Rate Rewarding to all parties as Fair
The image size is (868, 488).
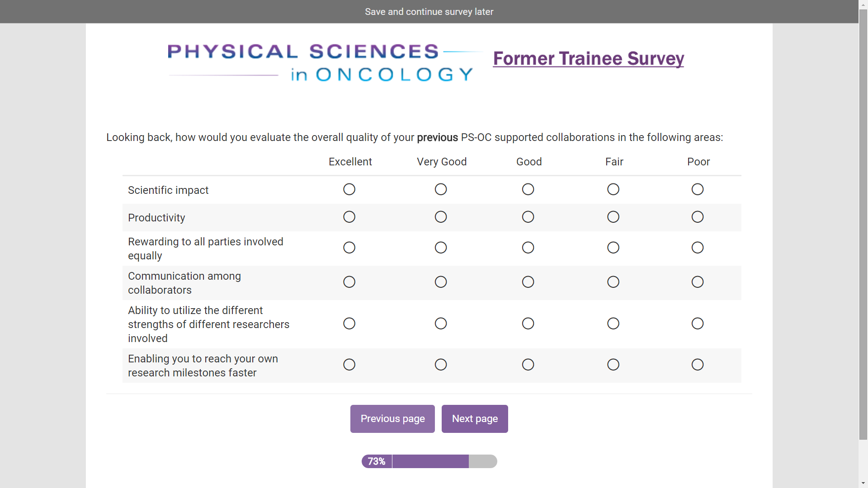(x=613, y=248)
